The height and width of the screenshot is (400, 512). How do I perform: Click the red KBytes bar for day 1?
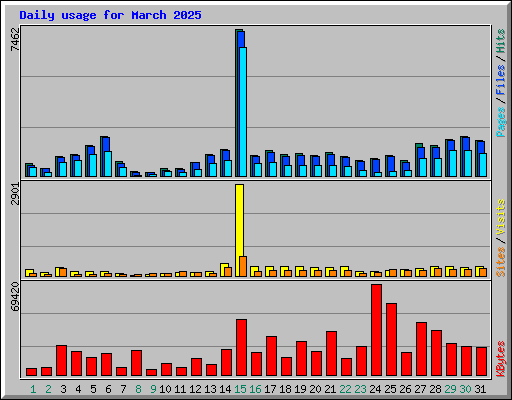(31, 372)
